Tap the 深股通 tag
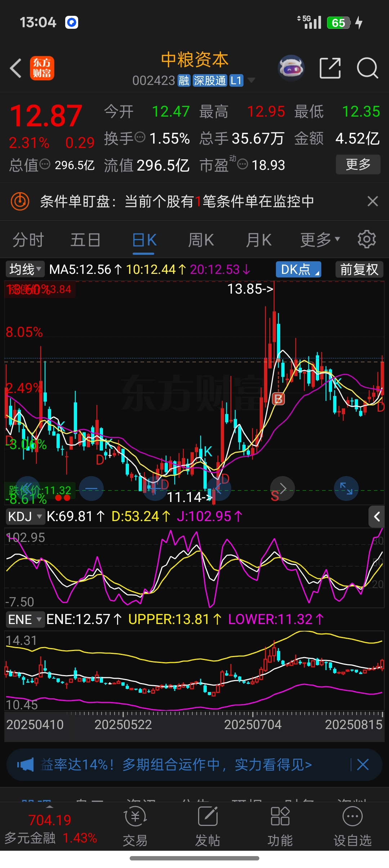Screen dimensions: 389x868 [210, 80]
